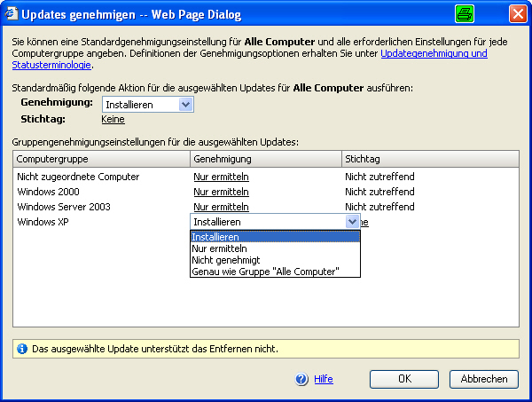Click 'Nur ermitteln' for Nicht zugeordnete Computer
This screenshot has width=532, height=402.
click(x=221, y=177)
